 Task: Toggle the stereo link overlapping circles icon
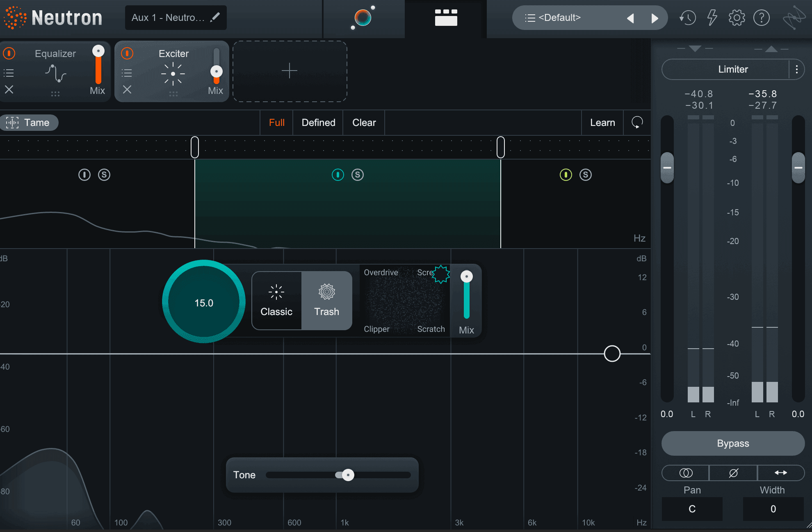[686, 473]
